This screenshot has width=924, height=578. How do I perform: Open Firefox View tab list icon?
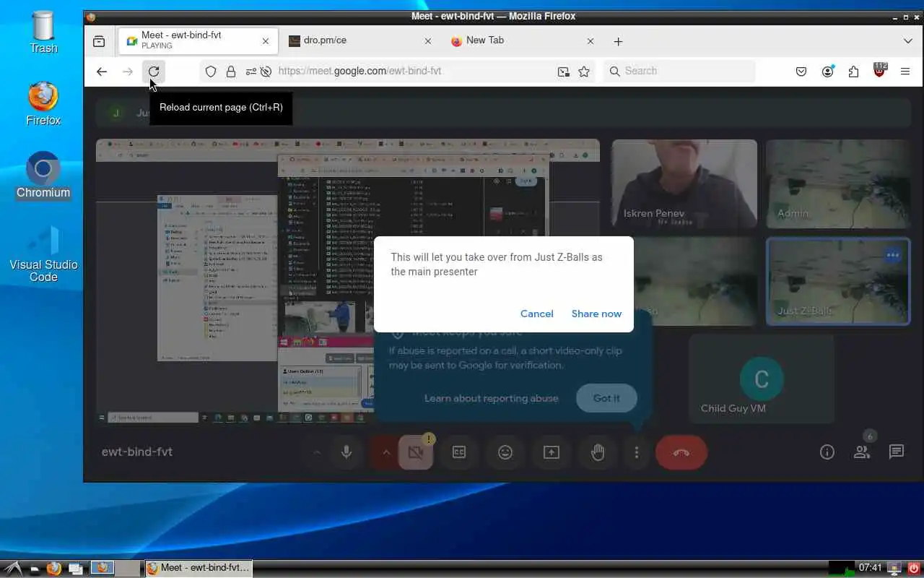[x=99, y=41]
